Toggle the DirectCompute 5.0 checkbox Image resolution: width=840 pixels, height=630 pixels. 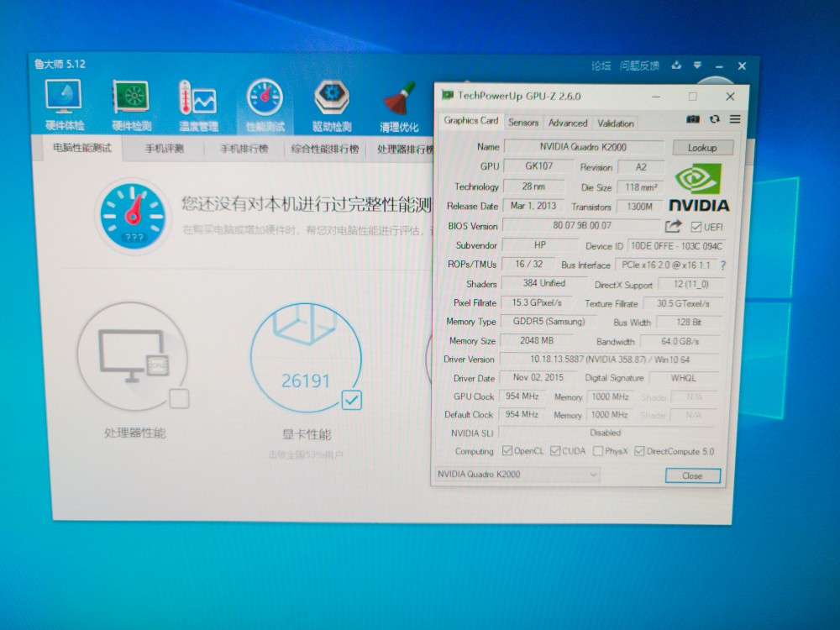tap(638, 451)
